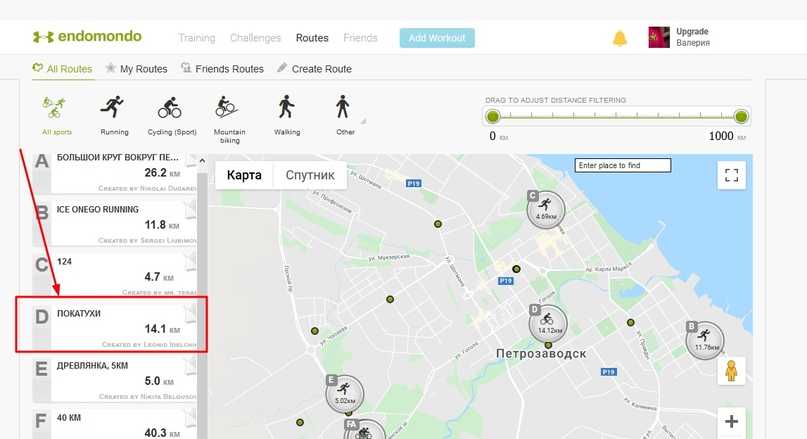
Task: Filter routes by Other sport icon
Action: click(343, 107)
